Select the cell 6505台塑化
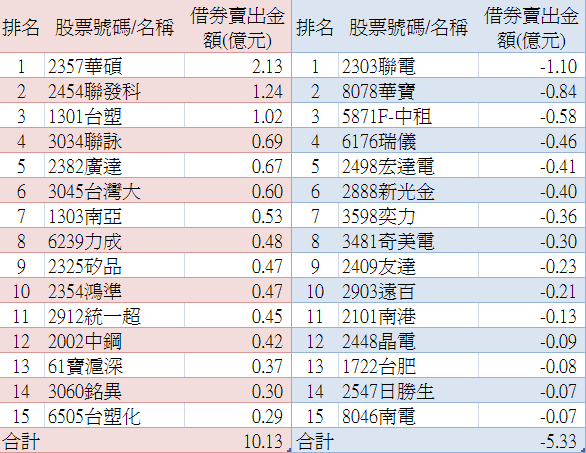Screen dimensions: 586x453 click(x=114, y=416)
